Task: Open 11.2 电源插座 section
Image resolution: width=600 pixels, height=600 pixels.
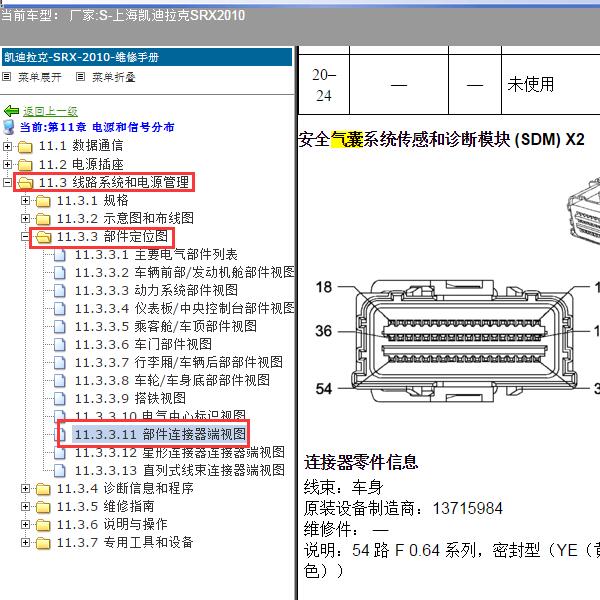Action: coord(81,165)
